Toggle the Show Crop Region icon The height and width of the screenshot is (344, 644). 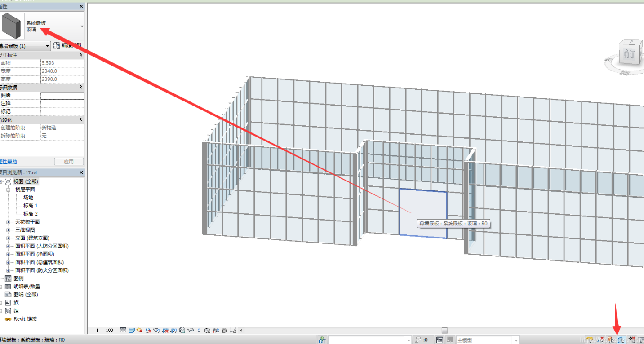173,330
